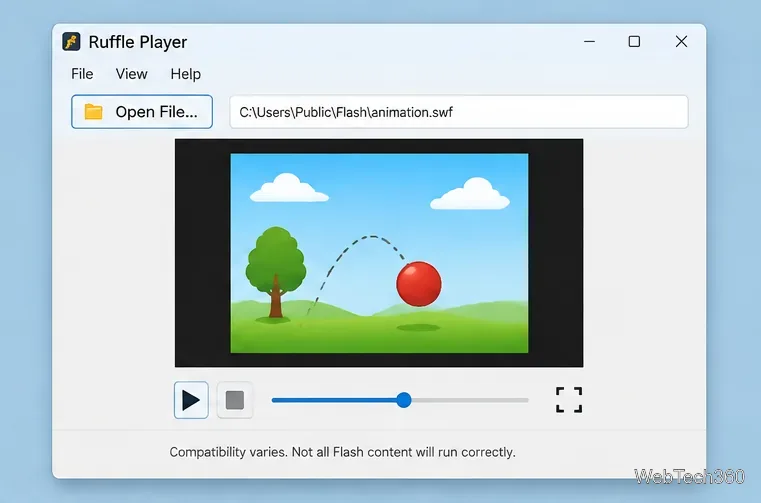Open the Help menu
Viewport: 761px width, 503px height.
(x=185, y=74)
